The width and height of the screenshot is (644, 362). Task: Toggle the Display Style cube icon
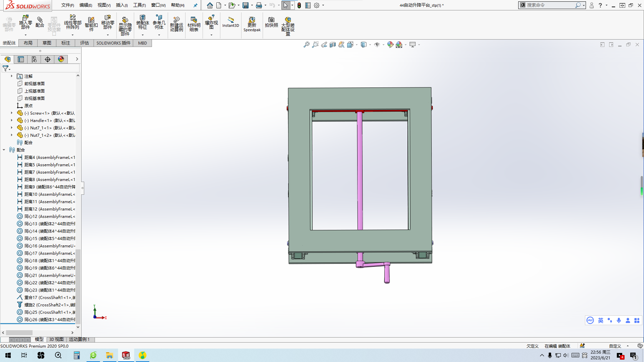(x=364, y=45)
